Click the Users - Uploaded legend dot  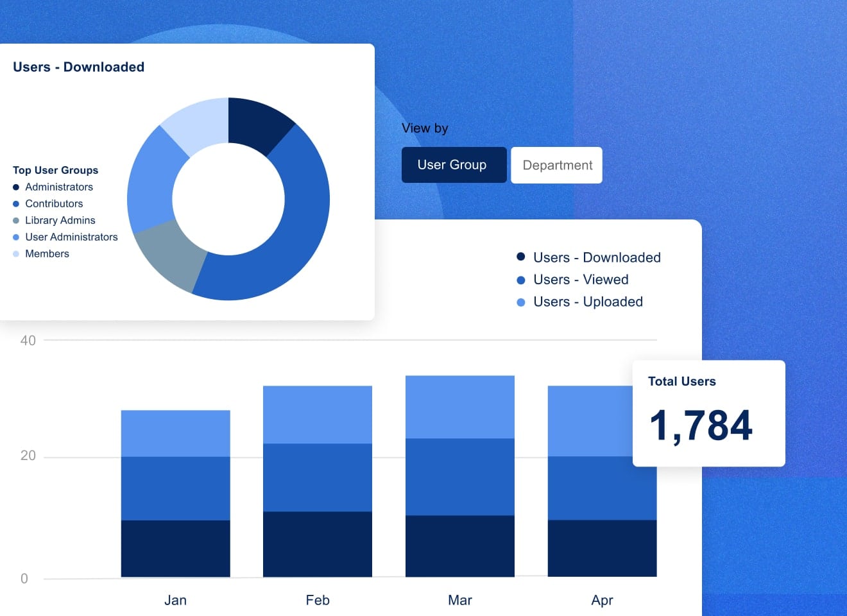pyautogui.click(x=520, y=302)
